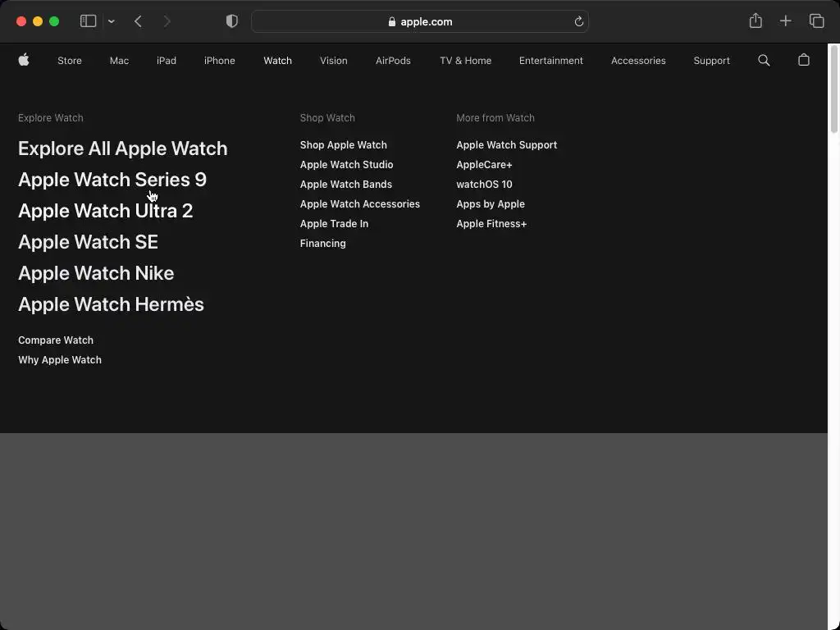
Task: Open the watchOS 10 link
Action: (x=484, y=185)
